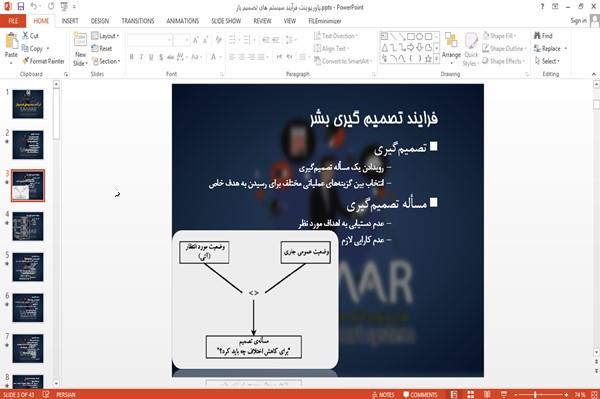Open the Arrange tool

click(x=451, y=46)
